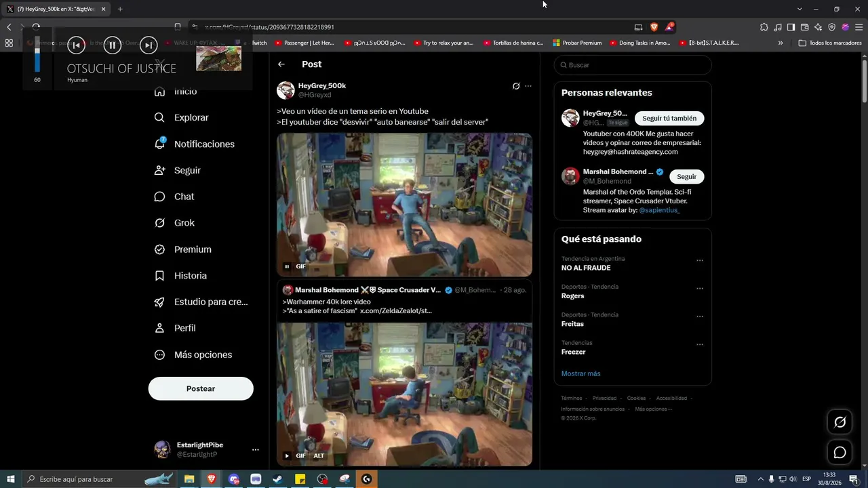868x488 pixels.
Task: Go back using the Post back arrow
Action: (281, 64)
